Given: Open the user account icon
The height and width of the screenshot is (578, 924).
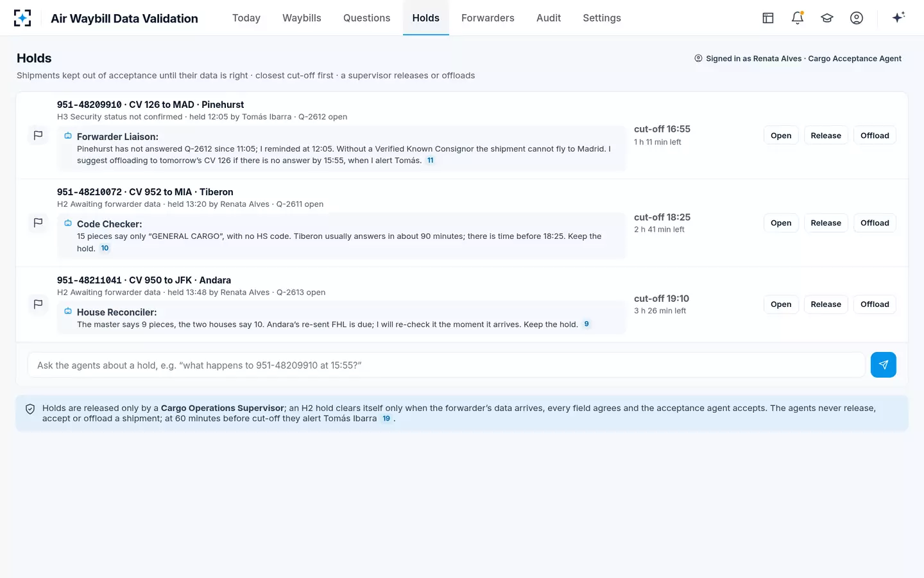Looking at the screenshot, I should coord(857,18).
